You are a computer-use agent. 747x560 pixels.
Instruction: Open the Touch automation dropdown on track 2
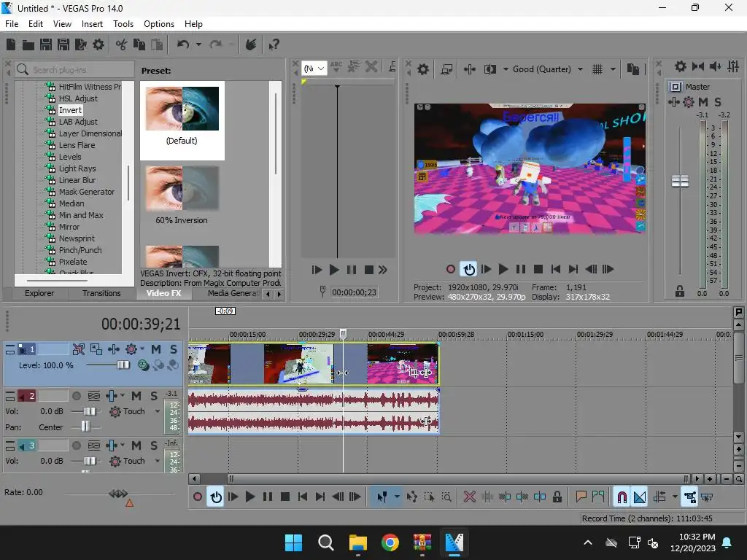pos(158,411)
